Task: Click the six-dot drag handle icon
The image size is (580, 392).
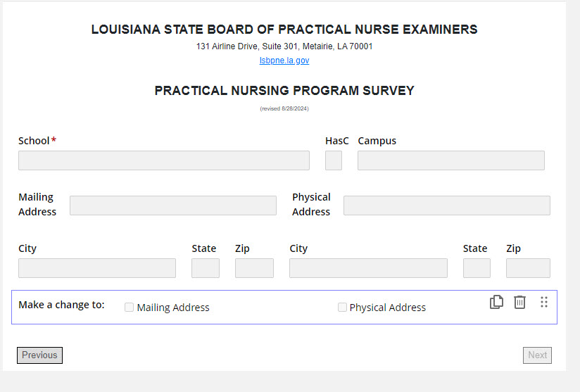Action: pyautogui.click(x=544, y=302)
